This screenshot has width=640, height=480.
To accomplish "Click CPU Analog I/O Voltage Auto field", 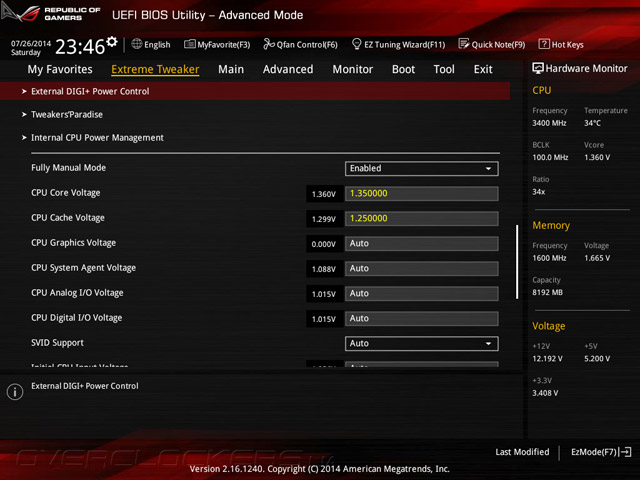I will 422,293.
